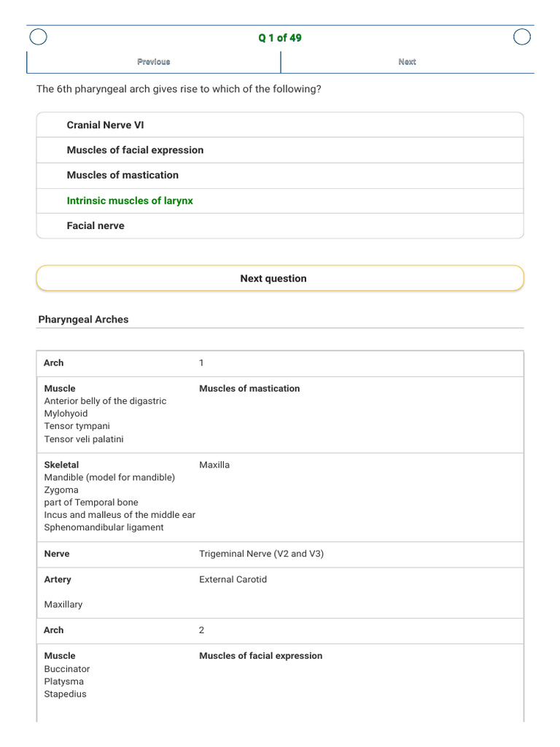Click the 'Trigeminal Nerve (V2 and V3)' cell
The height and width of the screenshot is (747, 560).
coord(262,554)
